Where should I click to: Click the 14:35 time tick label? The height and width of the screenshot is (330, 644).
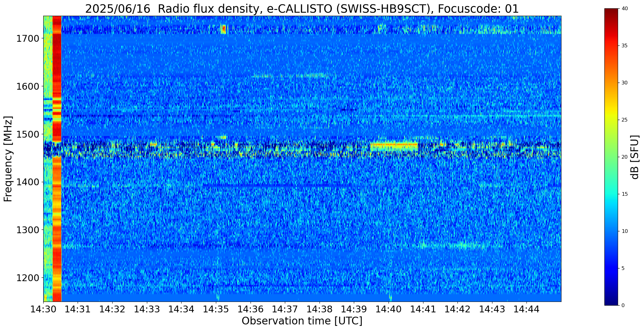[216, 309]
